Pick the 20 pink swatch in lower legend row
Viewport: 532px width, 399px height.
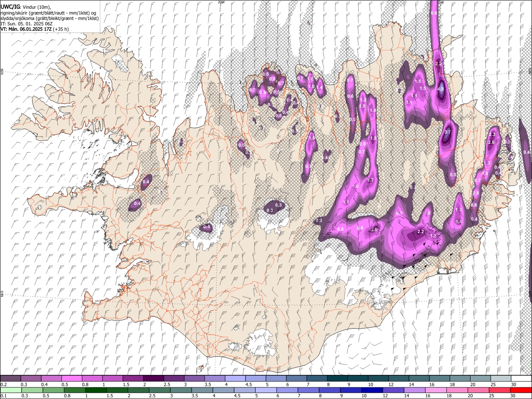tap(478, 390)
